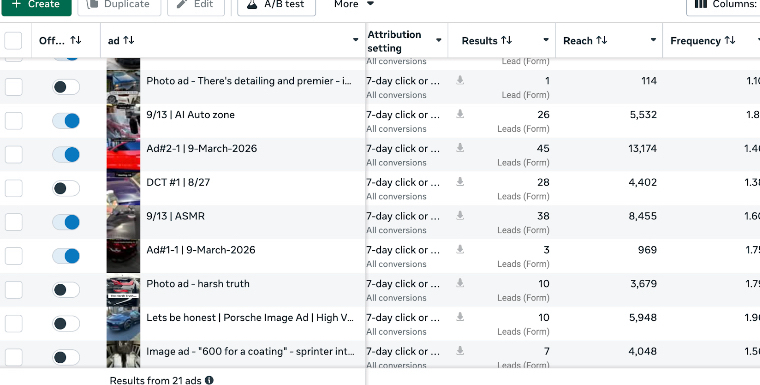This screenshot has width=760, height=385.
Task: Turn on Lets be honest Porsche ad
Action: pos(66,323)
